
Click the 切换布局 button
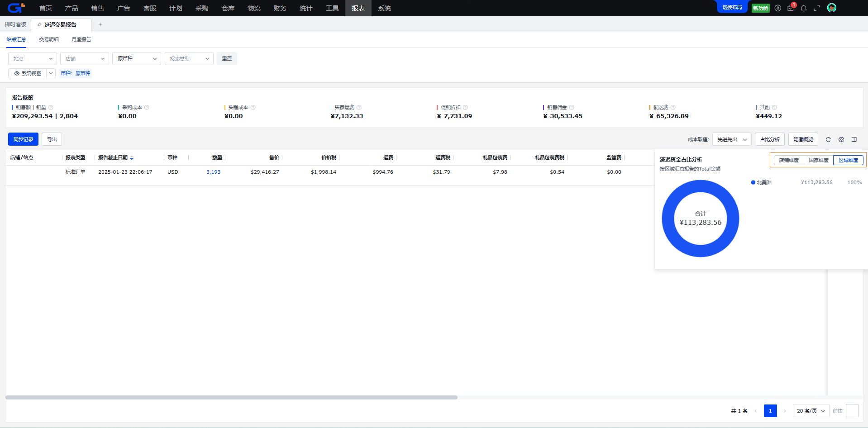[732, 7]
